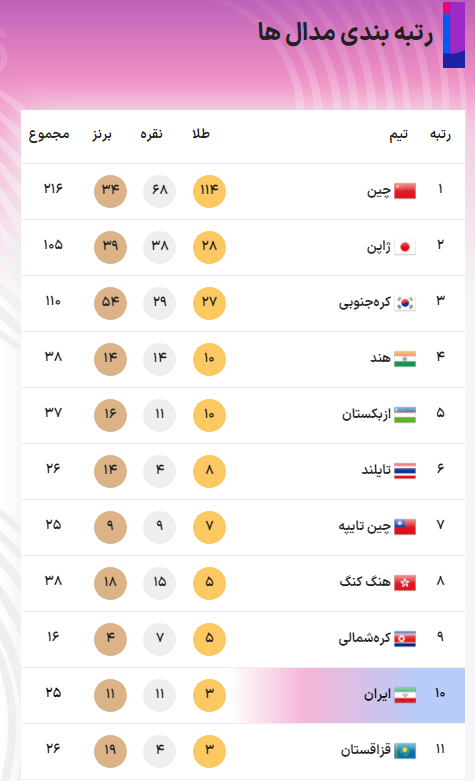The height and width of the screenshot is (781, 475).
Task: Click the China flag icon
Action: [x=405, y=191]
